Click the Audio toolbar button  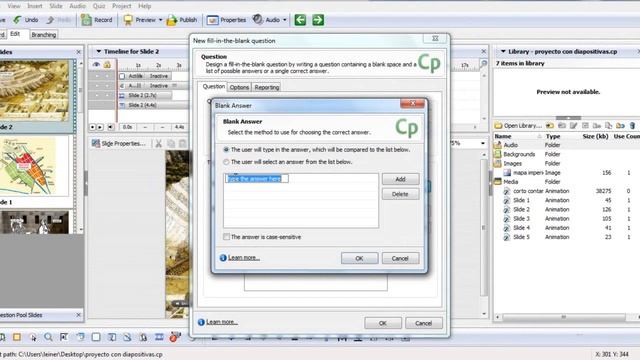[x=267, y=20]
